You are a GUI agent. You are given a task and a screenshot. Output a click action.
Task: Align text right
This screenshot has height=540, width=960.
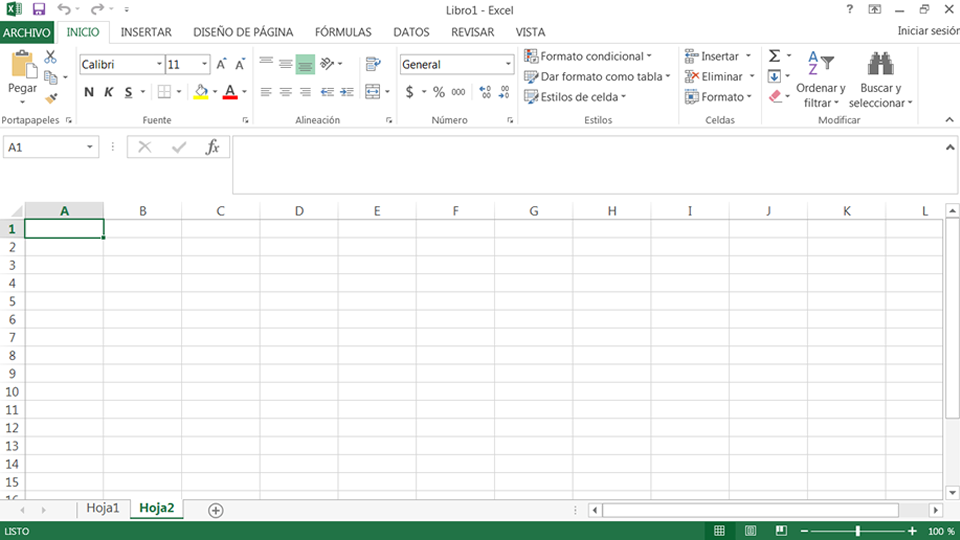305,92
